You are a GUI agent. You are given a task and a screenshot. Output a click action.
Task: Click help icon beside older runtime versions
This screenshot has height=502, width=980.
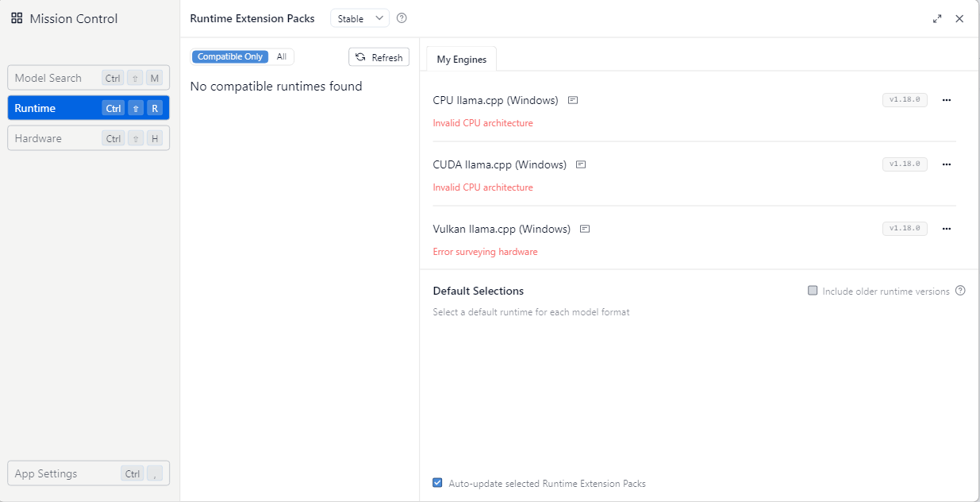pos(960,291)
